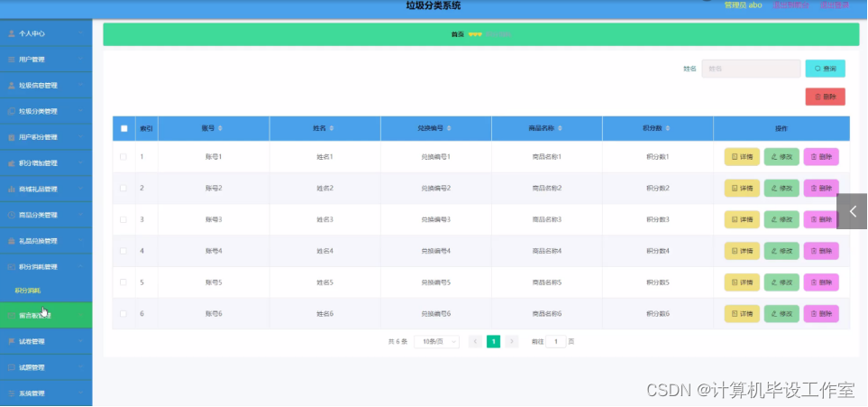Click the icon beside 积分增加管理
This screenshot has height=407, width=868.
(x=12, y=163)
